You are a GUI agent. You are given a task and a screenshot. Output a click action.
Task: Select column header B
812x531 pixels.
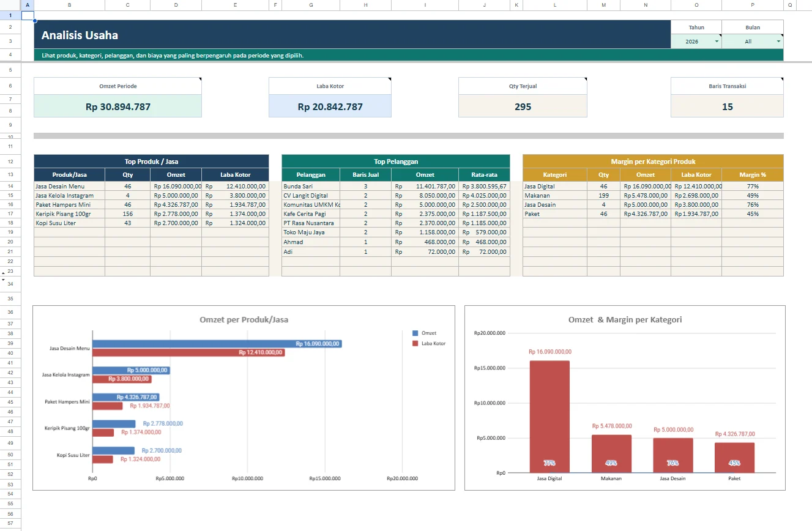(69, 5)
